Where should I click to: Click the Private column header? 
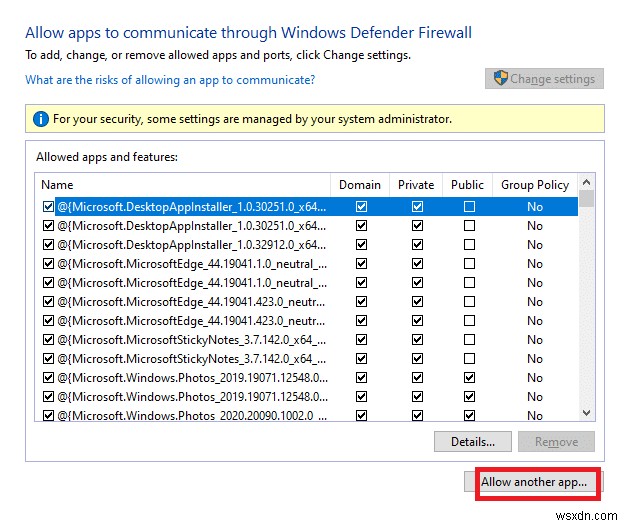[x=416, y=185]
